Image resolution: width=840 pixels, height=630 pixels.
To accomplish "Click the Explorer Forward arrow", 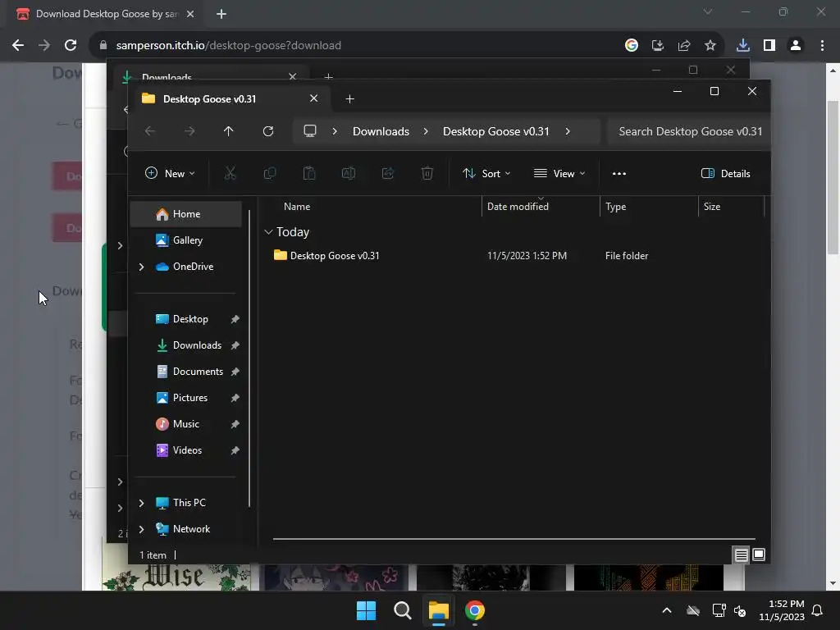I will [189, 131].
